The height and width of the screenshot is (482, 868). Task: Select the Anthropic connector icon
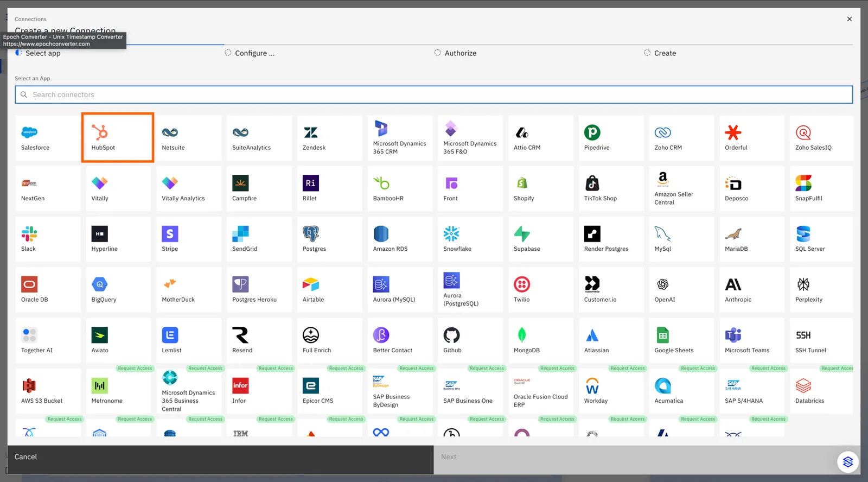(733, 284)
